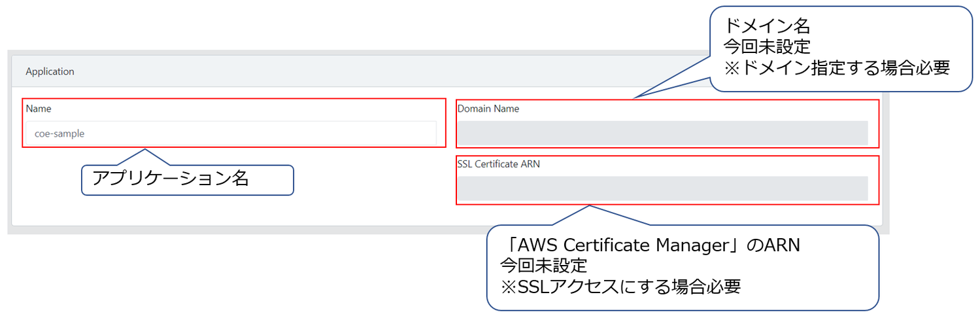980x318 pixels.
Task: Click the ドメイン名 heading in the top callout
Action: pyautogui.click(x=766, y=26)
